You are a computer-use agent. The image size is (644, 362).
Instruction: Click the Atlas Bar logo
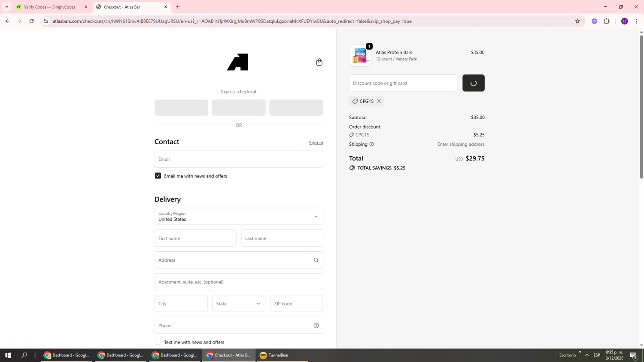(x=238, y=62)
